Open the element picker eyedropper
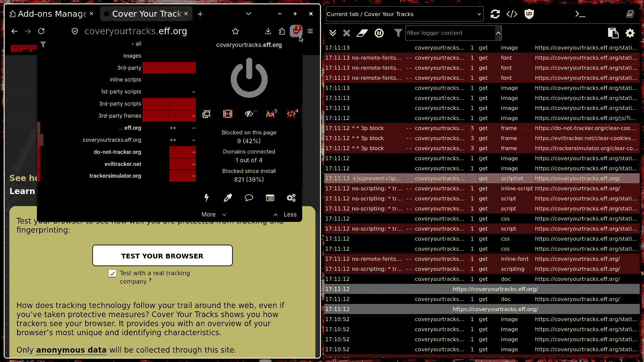Screen dimensions: 644x362 point(228,198)
